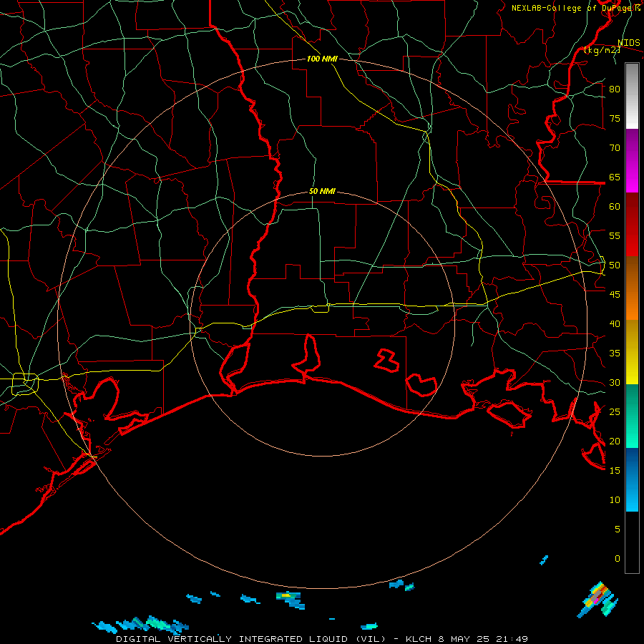This screenshot has width=644, height=644.
Task: Click the '75' value on the scale
Action: tap(615, 118)
